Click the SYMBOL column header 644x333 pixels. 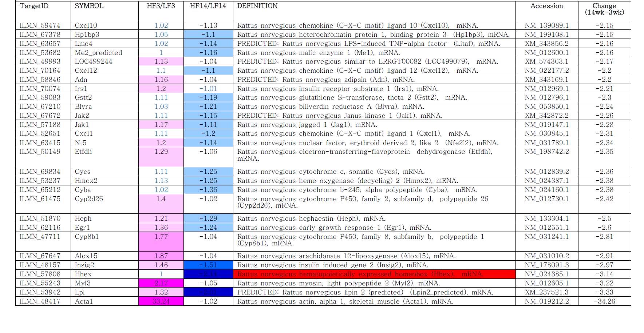pos(104,11)
